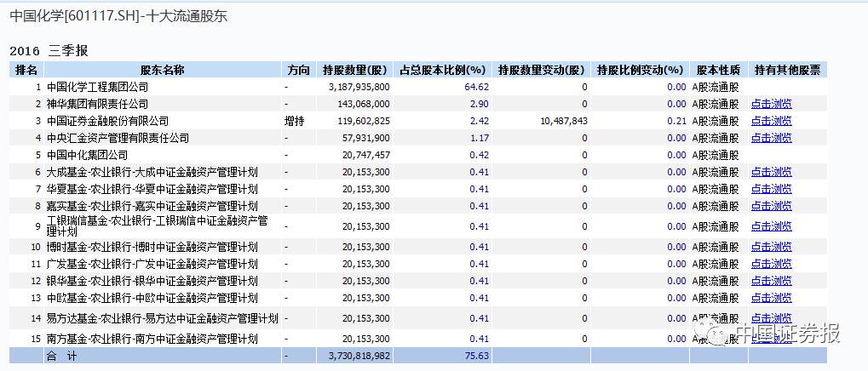
Task: Click the 64.62 percentage cell
Action: [x=477, y=87]
